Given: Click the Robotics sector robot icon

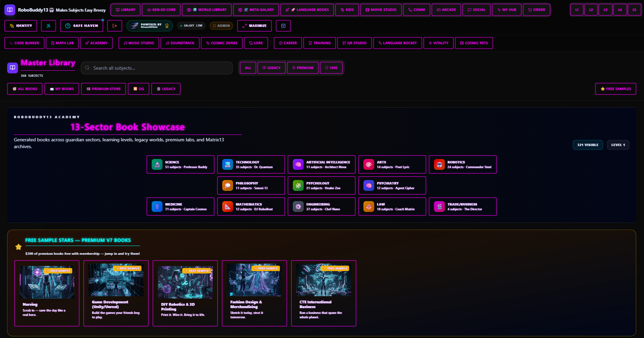Looking at the screenshot, I should [x=439, y=164].
